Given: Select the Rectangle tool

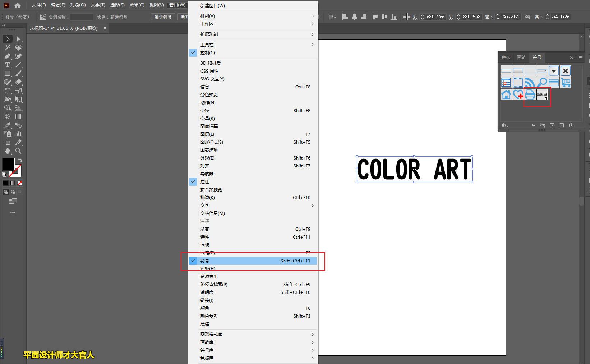Looking at the screenshot, I should coord(7,73).
